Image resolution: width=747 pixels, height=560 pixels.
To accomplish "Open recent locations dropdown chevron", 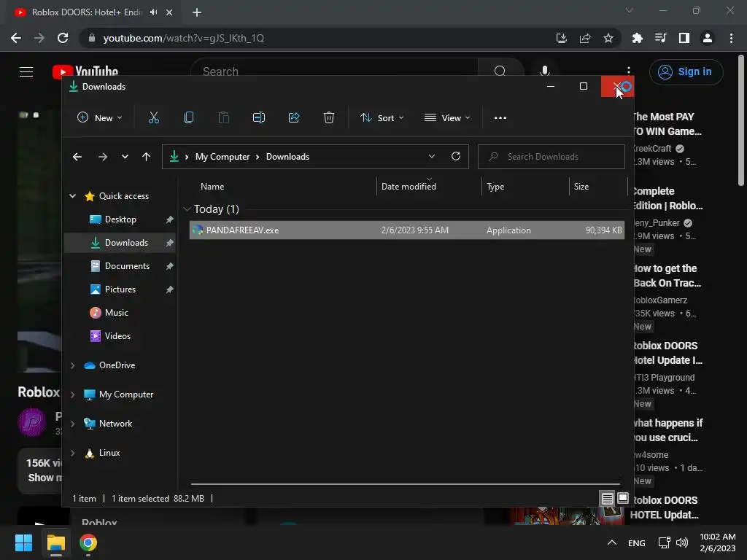I will (125, 157).
